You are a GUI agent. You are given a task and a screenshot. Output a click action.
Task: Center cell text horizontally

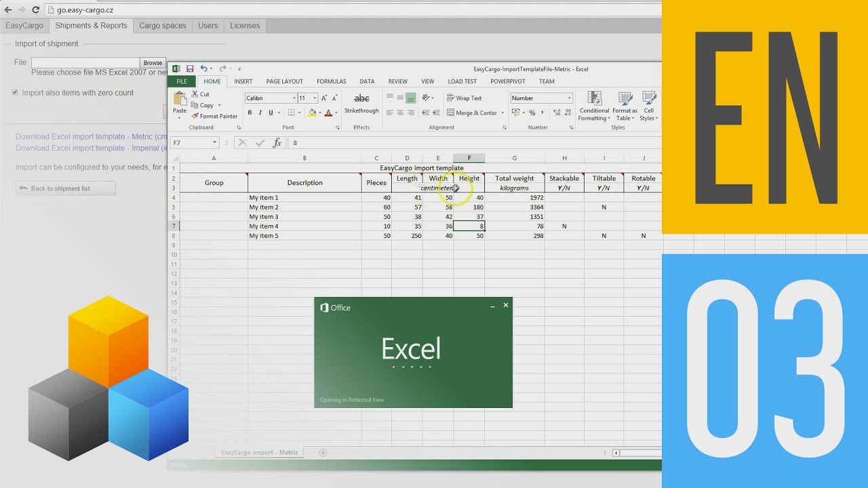tap(400, 113)
